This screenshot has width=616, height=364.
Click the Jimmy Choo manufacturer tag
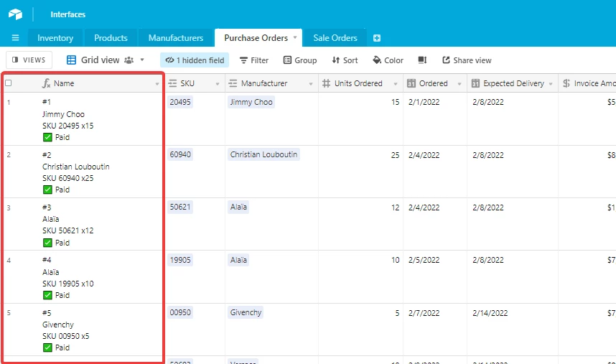(251, 102)
